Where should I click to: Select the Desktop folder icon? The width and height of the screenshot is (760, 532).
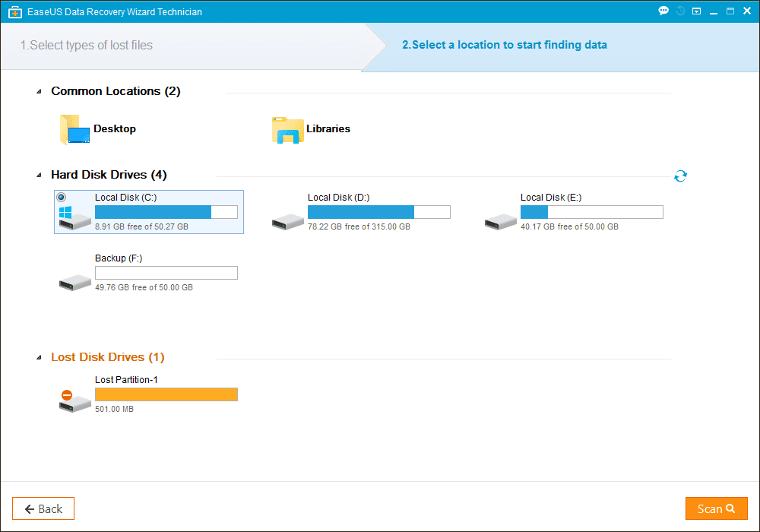coord(73,128)
